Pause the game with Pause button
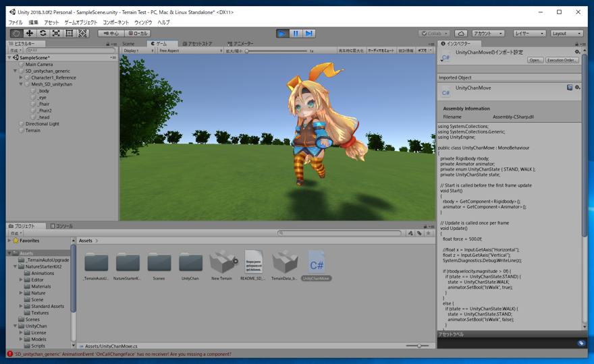 coord(296,33)
